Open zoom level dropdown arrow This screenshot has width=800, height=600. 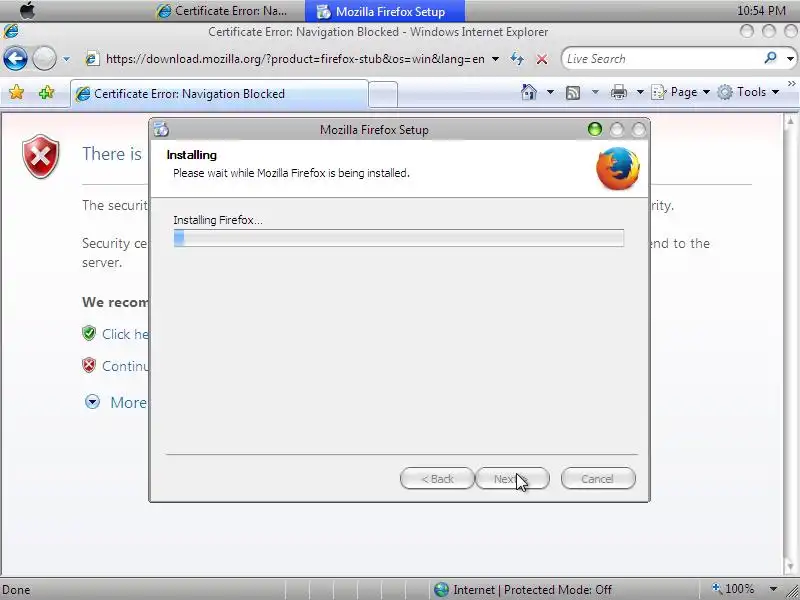[773, 589]
